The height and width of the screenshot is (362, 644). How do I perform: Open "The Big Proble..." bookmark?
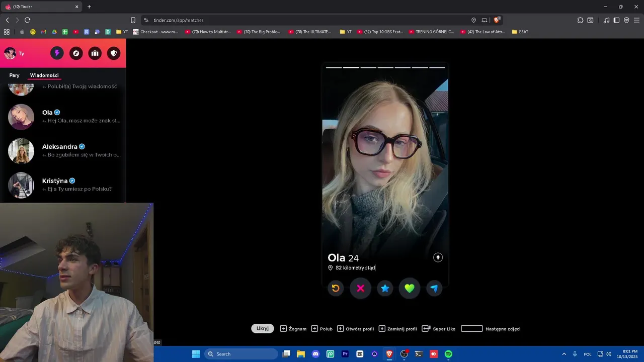coord(259,32)
